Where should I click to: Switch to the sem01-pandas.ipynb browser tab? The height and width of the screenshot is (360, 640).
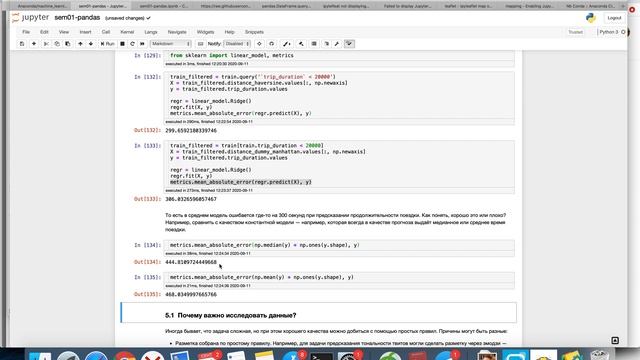(163, 6)
